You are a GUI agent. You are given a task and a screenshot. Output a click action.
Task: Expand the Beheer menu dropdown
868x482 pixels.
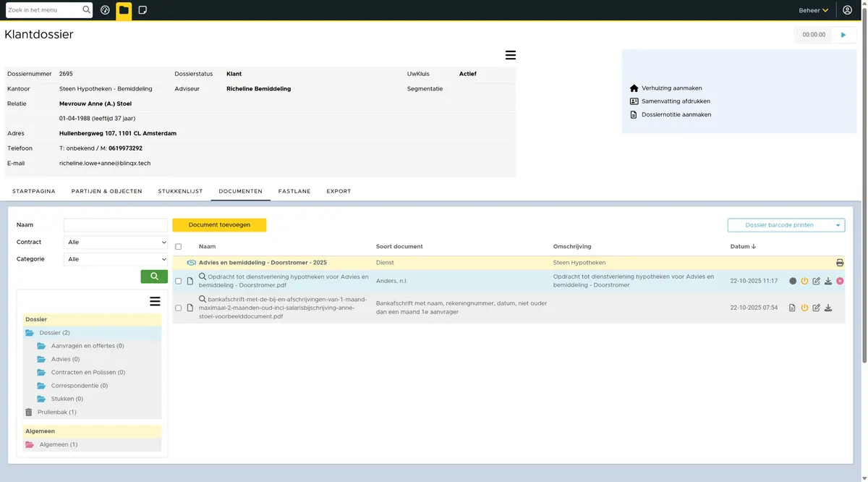pyautogui.click(x=814, y=10)
